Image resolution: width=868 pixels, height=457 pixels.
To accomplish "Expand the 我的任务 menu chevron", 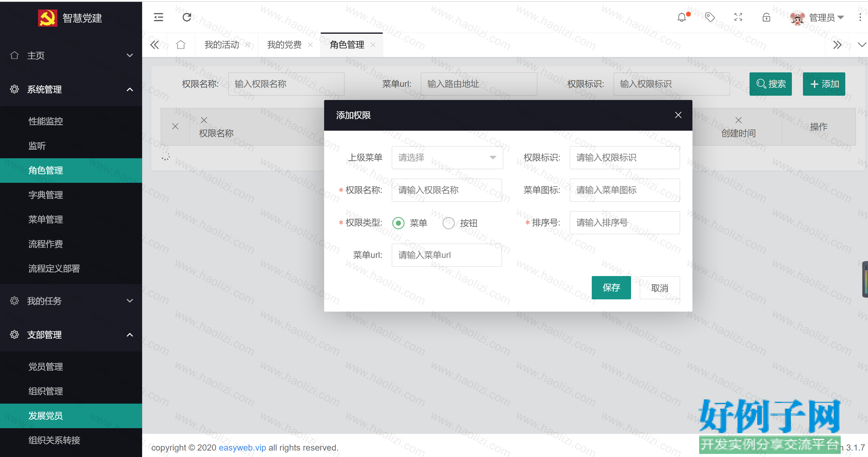I will pos(130,301).
